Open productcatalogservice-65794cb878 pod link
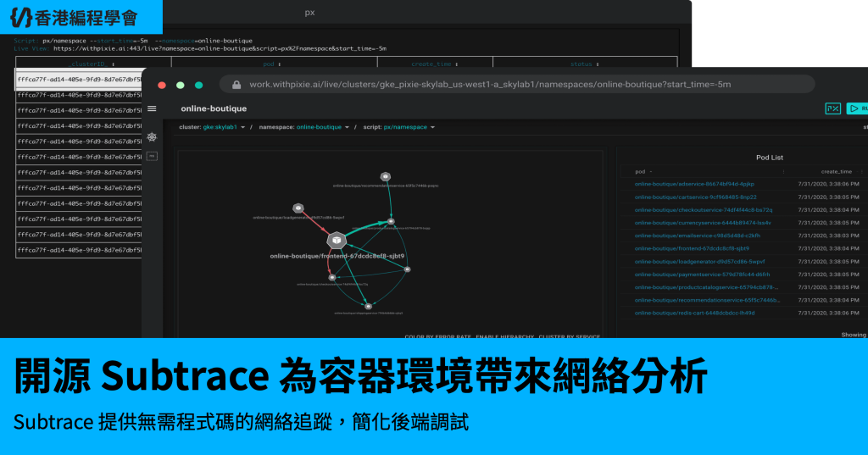Viewport: 868px width, 455px height. coord(706,287)
